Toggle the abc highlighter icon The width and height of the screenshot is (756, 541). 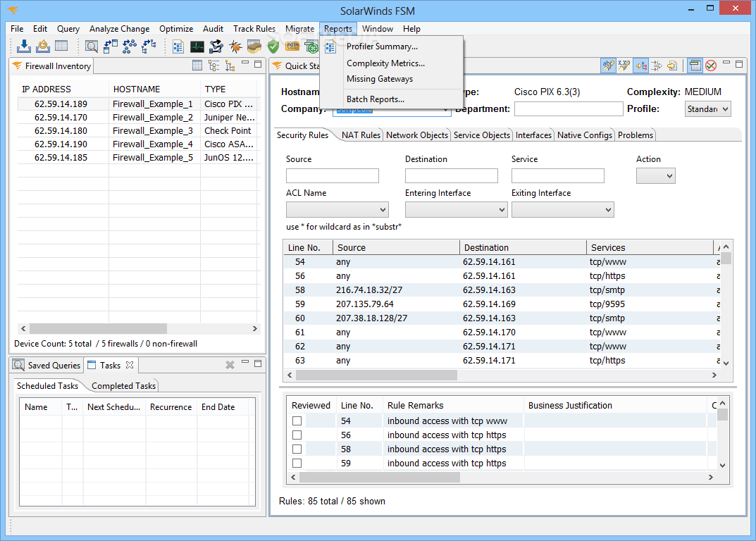(609, 65)
